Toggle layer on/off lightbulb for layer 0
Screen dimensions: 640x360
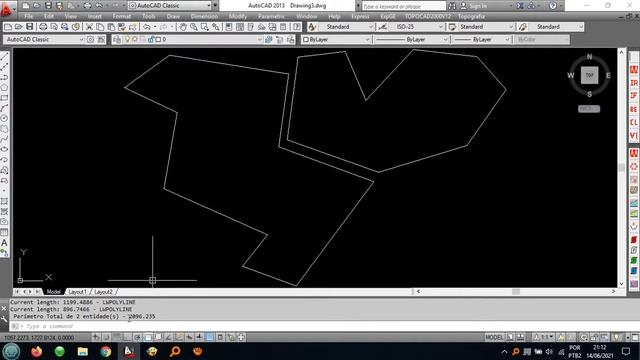point(127,40)
